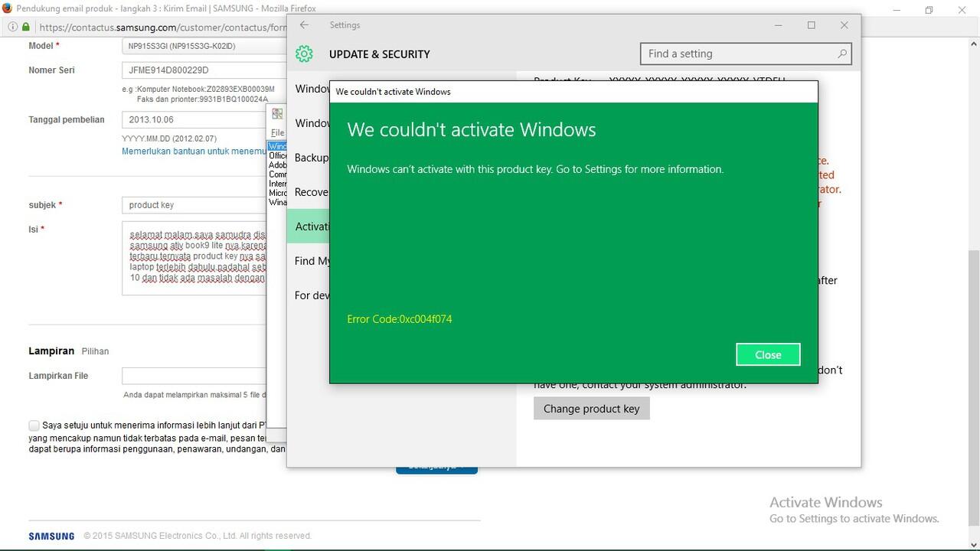The height and width of the screenshot is (551, 980).
Task: Select Micro entry in background list
Action: click(277, 193)
